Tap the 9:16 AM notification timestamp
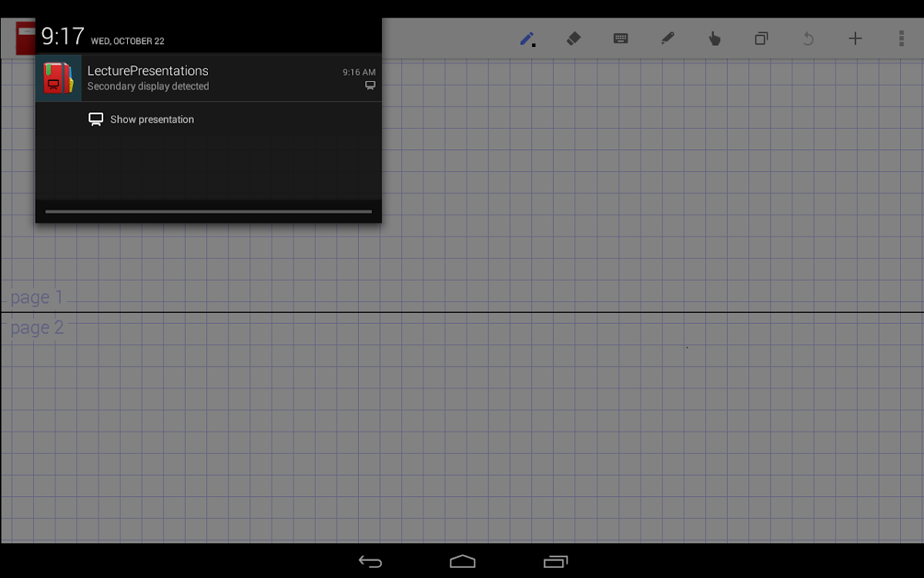 pyautogui.click(x=359, y=72)
